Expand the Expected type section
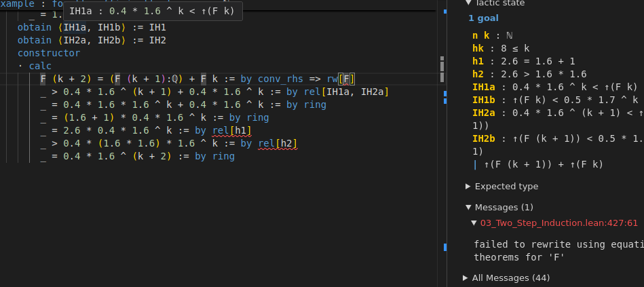 tap(468, 187)
